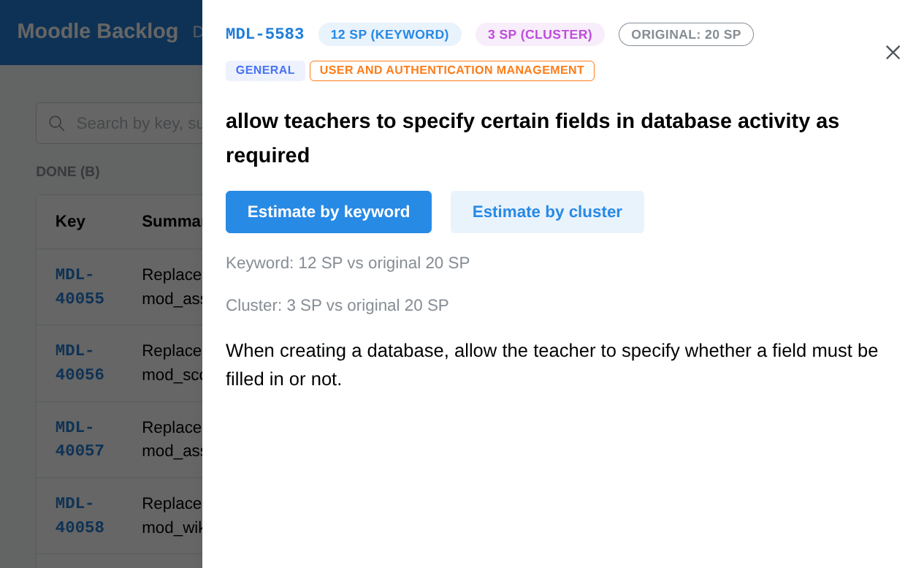
Task: Open issue MDL-40057 in the table
Action: [x=80, y=439]
